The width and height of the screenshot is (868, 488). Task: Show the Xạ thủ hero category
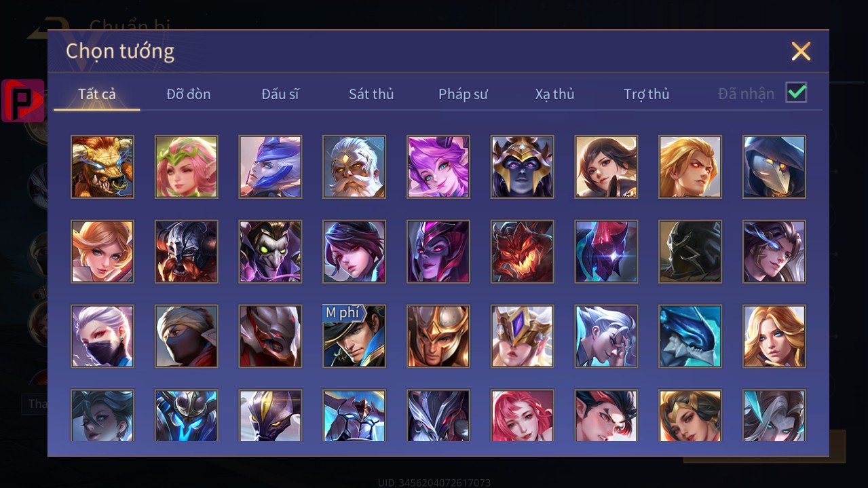click(554, 94)
